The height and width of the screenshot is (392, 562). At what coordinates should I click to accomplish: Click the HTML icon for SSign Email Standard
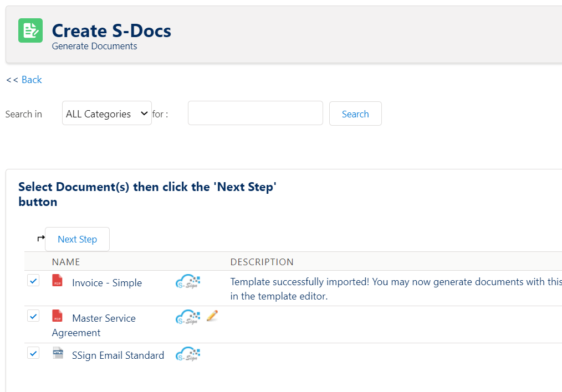pyautogui.click(x=58, y=353)
